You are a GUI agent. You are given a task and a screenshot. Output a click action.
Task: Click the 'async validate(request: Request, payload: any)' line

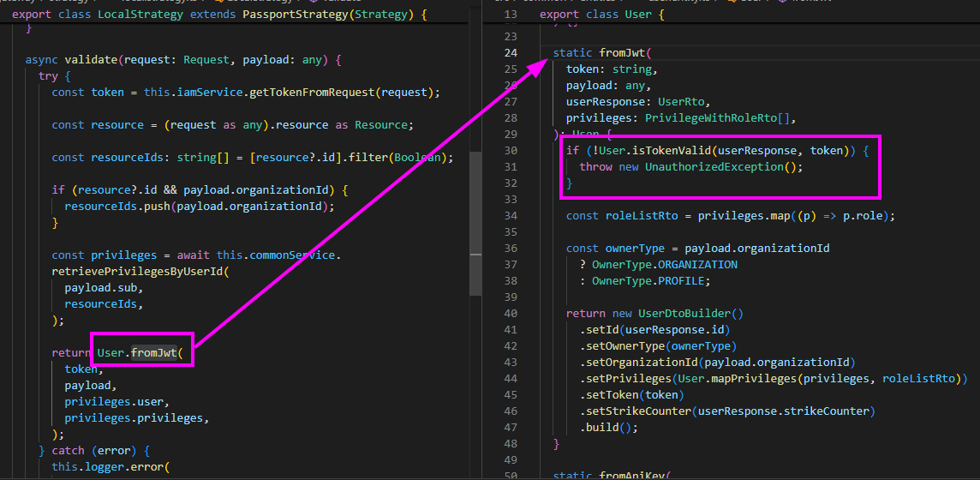183,60
